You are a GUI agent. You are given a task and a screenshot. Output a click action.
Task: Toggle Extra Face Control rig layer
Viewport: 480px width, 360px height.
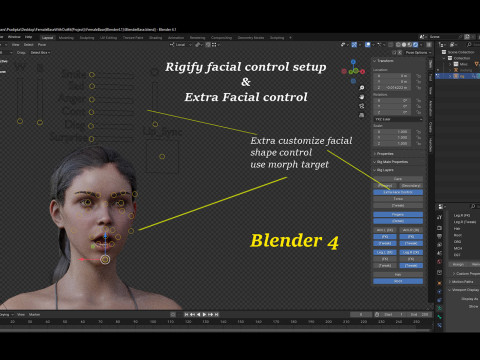[x=398, y=192]
